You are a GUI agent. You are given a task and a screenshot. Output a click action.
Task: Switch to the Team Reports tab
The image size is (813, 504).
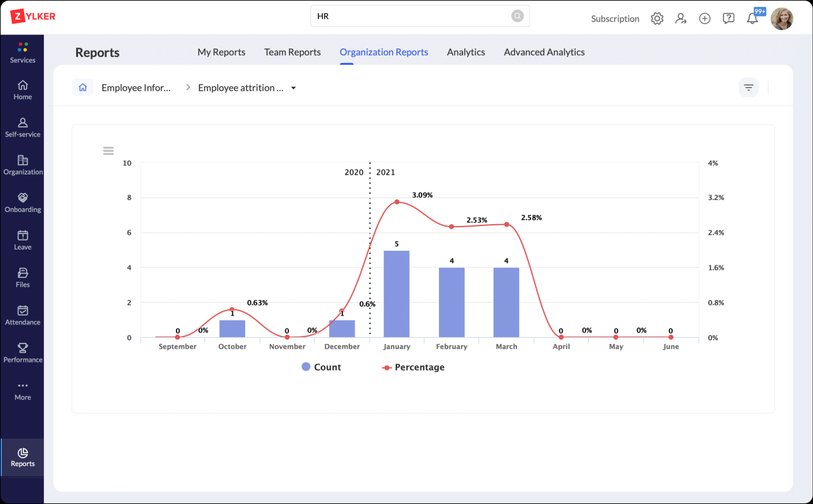point(292,52)
